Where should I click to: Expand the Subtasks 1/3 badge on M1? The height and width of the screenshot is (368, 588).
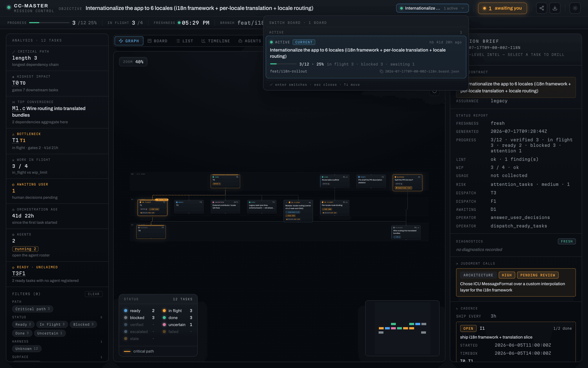[x=293, y=212]
